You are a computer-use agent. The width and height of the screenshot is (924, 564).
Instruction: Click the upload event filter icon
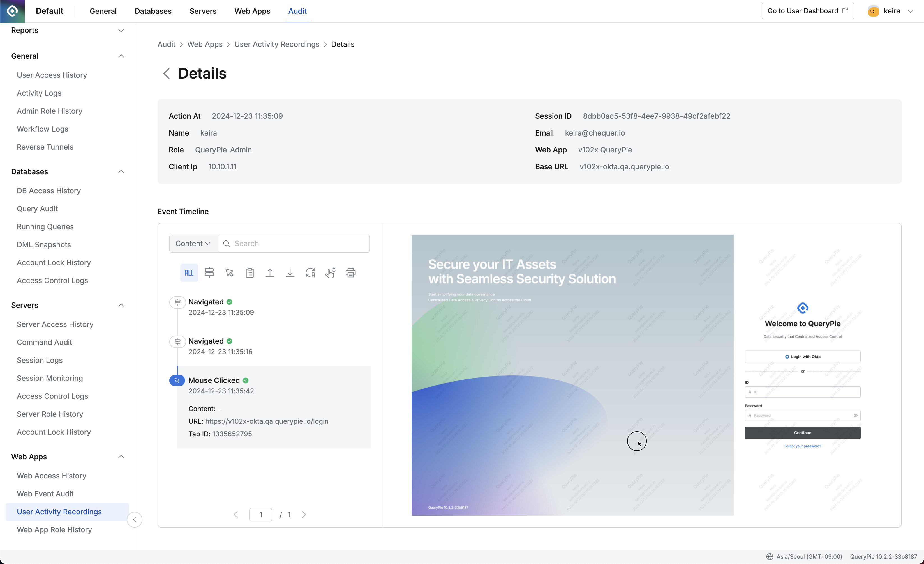269,273
